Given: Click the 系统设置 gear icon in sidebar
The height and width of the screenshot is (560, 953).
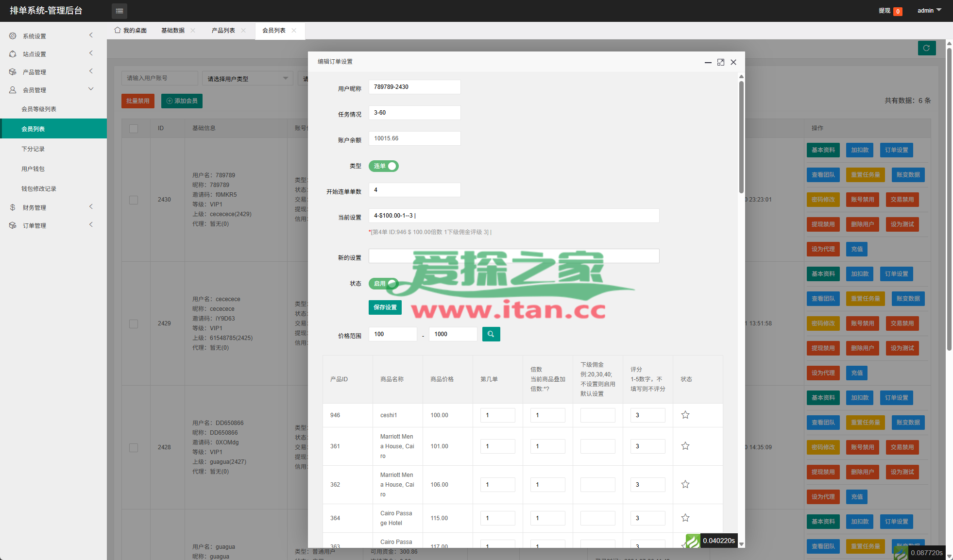Looking at the screenshot, I should coord(13,36).
